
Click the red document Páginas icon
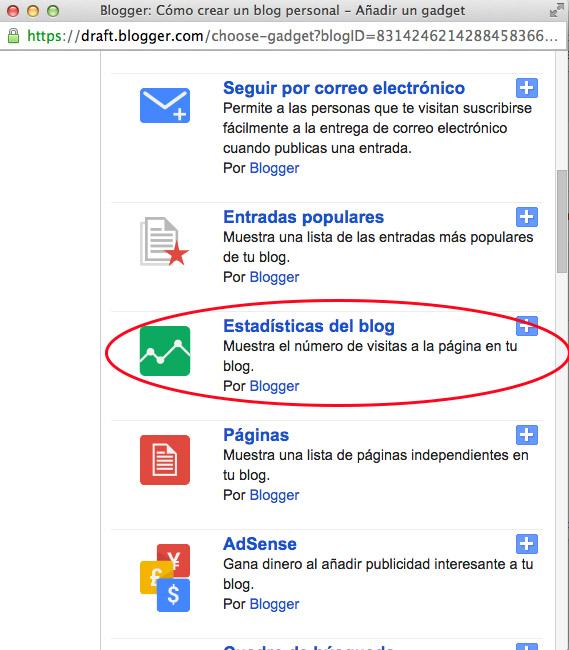(x=165, y=460)
